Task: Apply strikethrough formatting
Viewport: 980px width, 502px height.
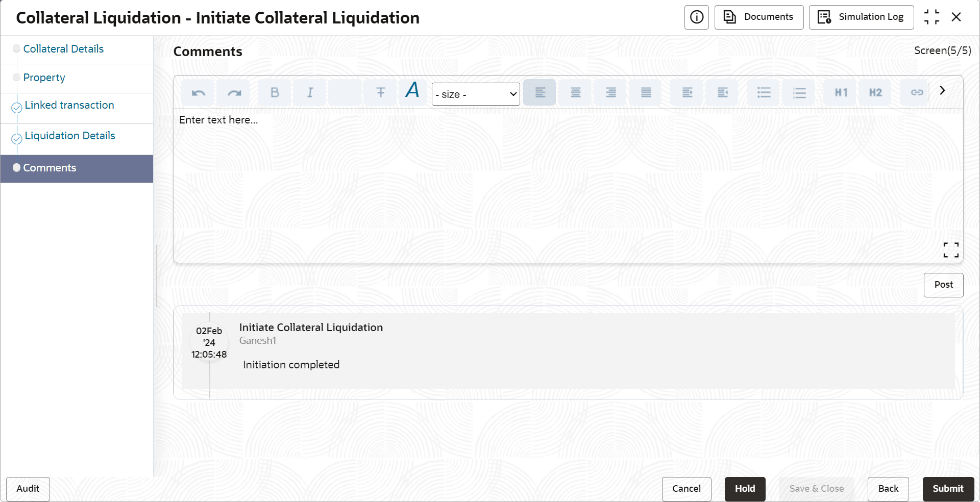Action: coord(380,93)
